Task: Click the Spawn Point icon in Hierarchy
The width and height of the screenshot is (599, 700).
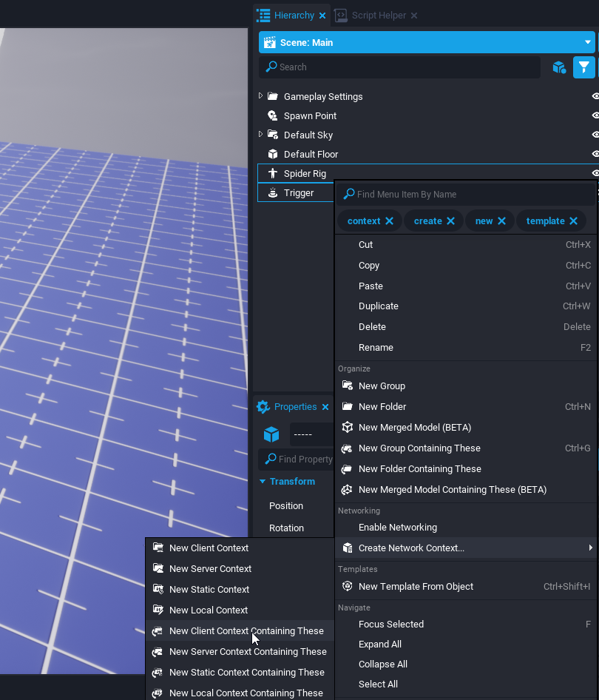Action: pyautogui.click(x=272, y=116)
